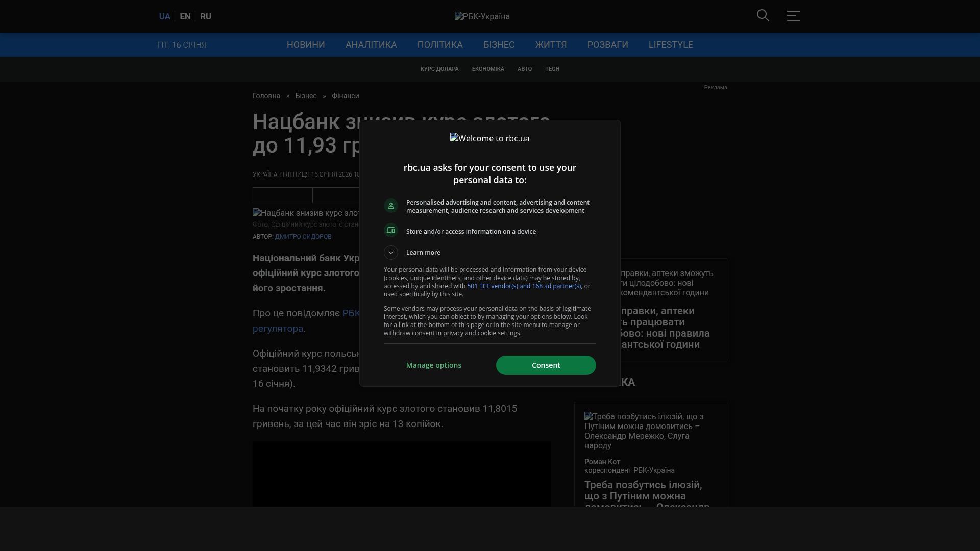The height and width of the screenshot is (551, 980).
Task: Click the Consent button
Action: click(x=546, y=365)
